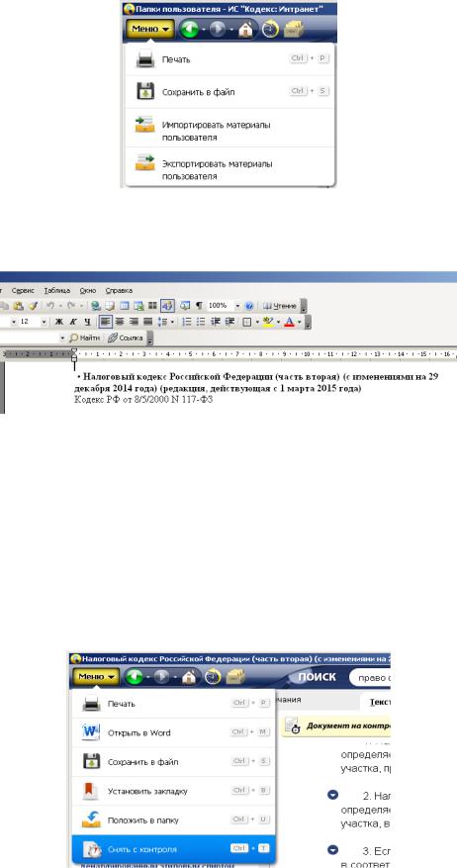Expand paragraph 3 in the Налоговый кодекс text
The height and width of the screenshot is (868, 457).
[x=332, y=848]
